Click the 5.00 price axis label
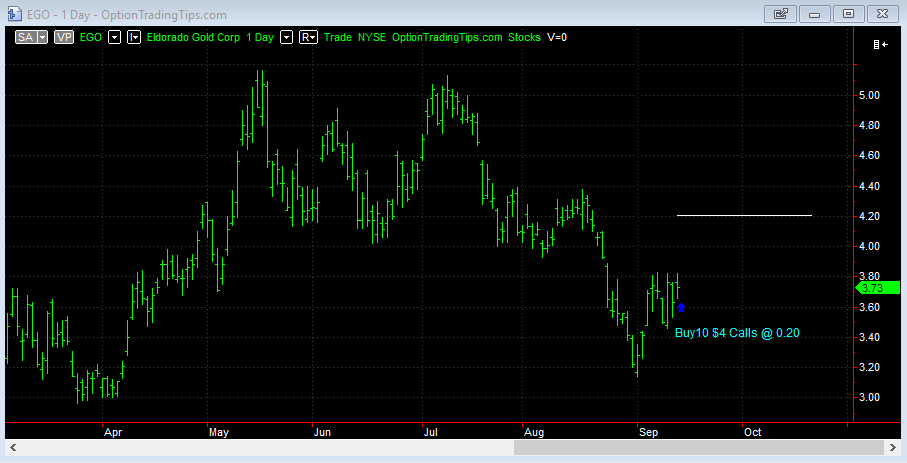The width and height of the screenshot is (907, 463). (869, 95)
